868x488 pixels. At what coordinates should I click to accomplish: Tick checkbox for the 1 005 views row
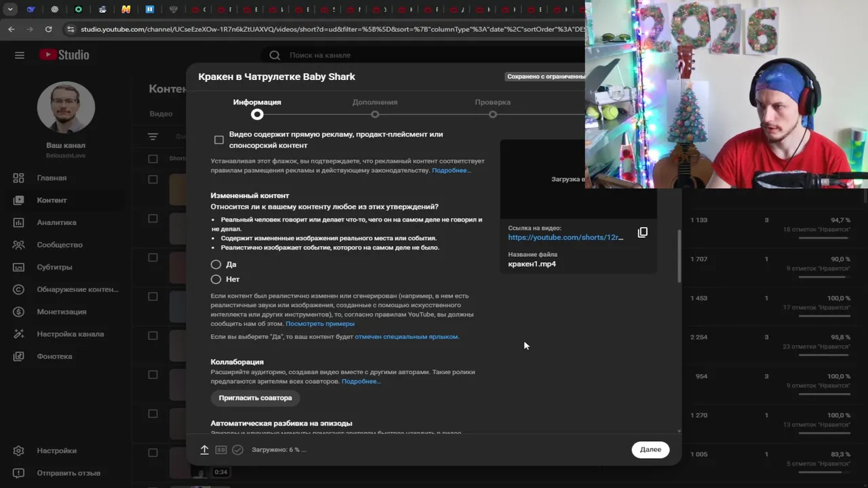click(153, 453)
